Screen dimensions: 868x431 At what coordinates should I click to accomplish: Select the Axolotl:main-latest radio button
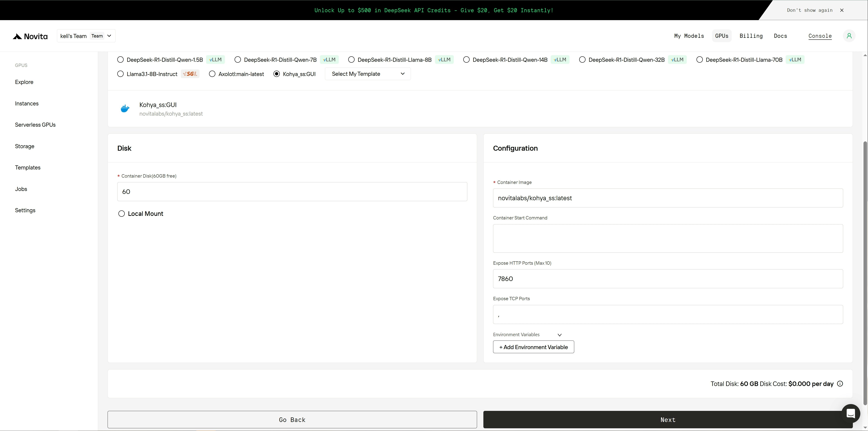pos(212,74)
